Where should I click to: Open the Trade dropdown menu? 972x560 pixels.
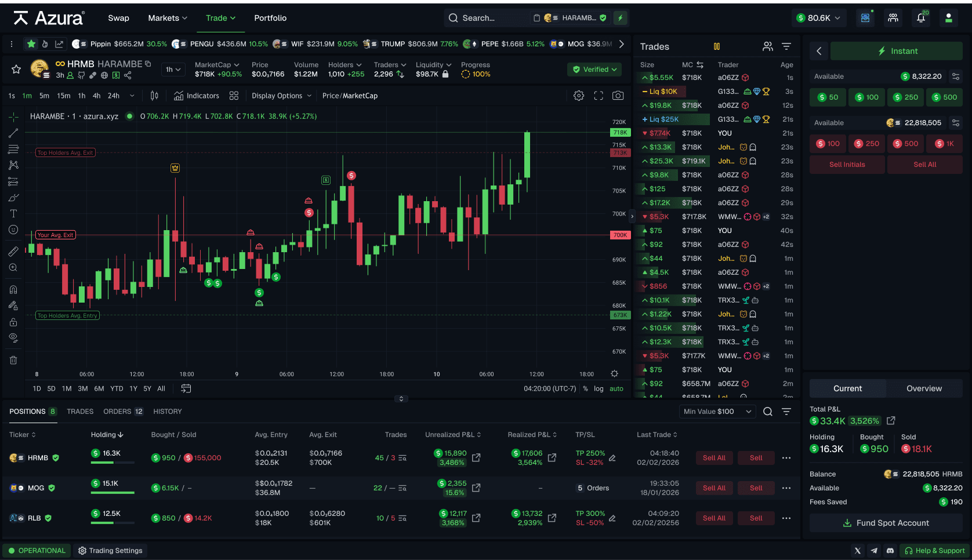(x=221, y=18)
